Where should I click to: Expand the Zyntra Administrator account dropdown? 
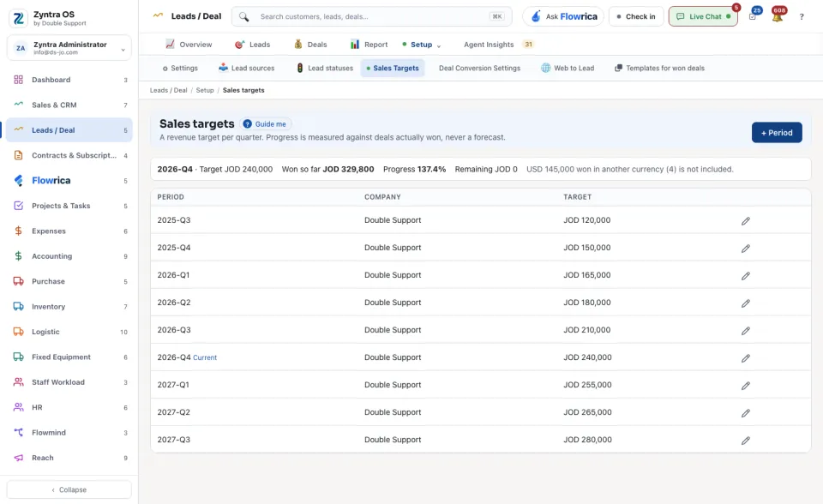pos(69,48)
